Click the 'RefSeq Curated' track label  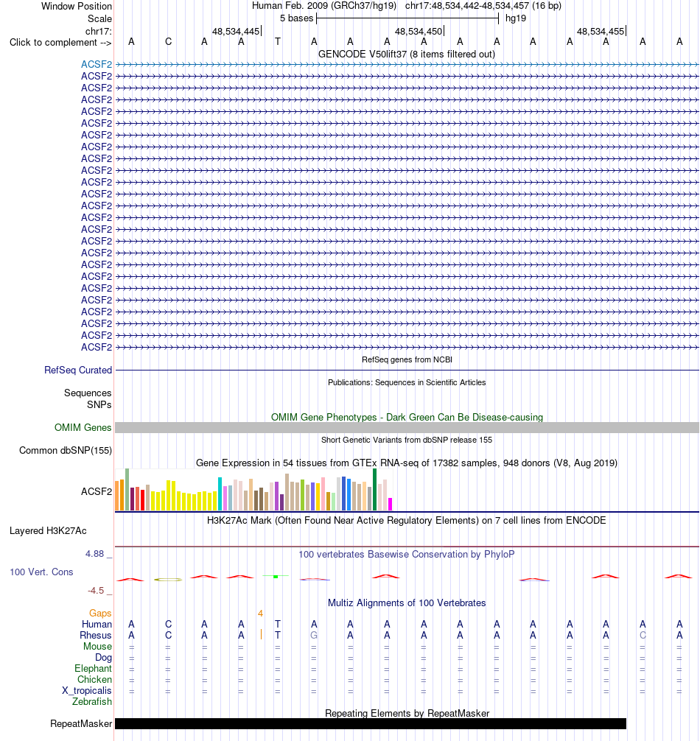point(78,370)
